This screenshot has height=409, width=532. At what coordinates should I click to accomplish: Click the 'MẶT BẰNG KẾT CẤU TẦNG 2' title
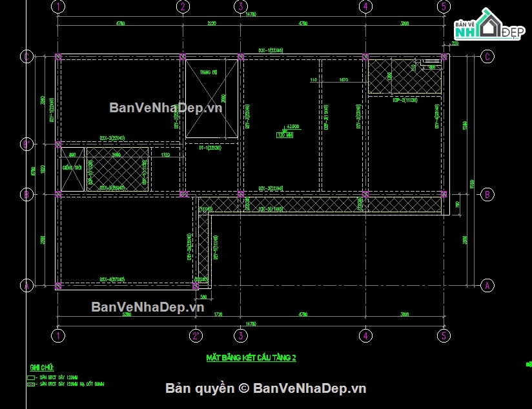(x=251, y=358)
